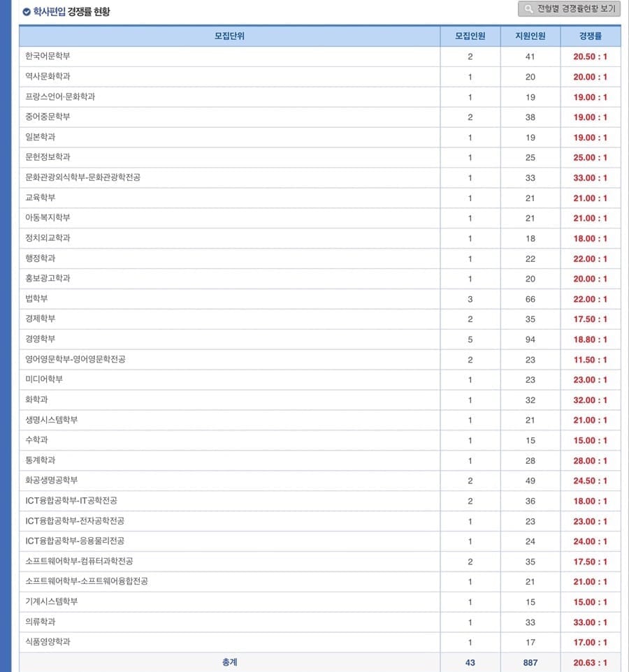Click 28.00 : 1 rate for 통계학과

click(x=591, y=461)
